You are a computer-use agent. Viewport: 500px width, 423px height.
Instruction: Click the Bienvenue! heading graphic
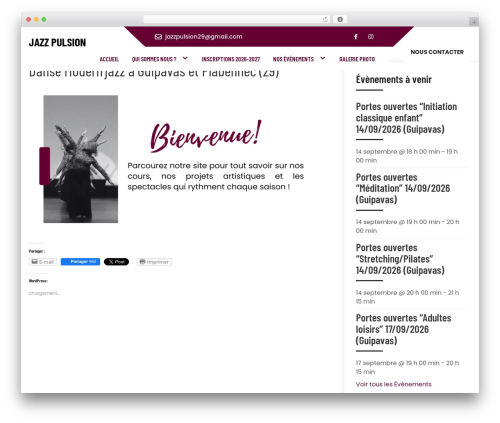point(206,136)
